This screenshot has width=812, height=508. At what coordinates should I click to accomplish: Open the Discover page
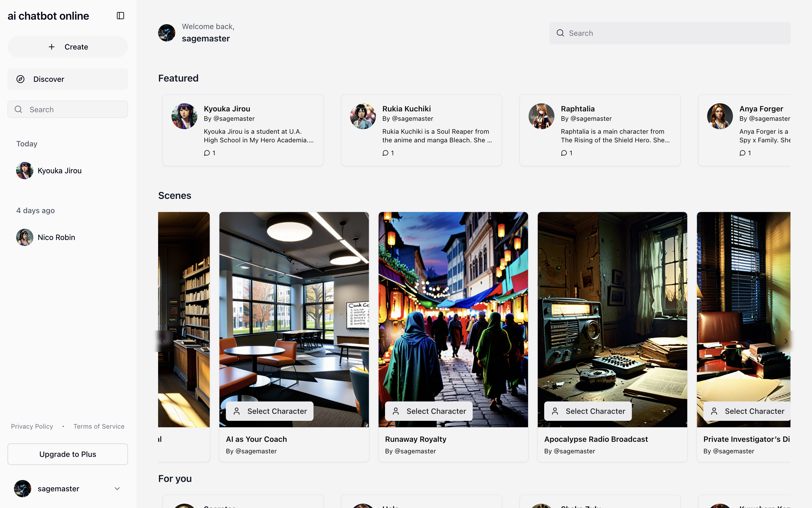[x=67, y=79]
